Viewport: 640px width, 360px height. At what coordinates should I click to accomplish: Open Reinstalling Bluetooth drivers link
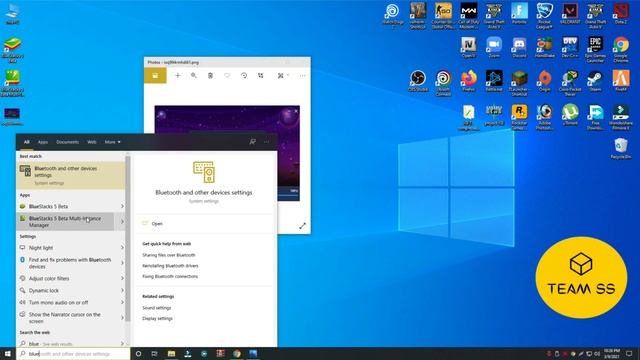pos(170,266)
